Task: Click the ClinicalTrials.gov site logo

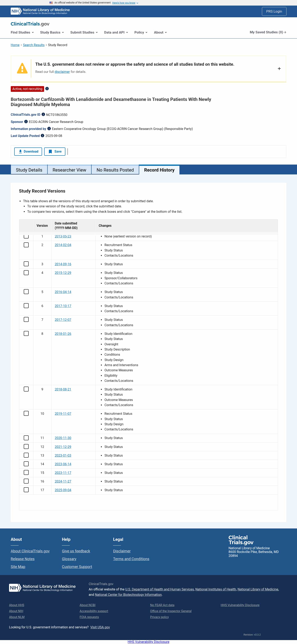Action: click(30, 24)
